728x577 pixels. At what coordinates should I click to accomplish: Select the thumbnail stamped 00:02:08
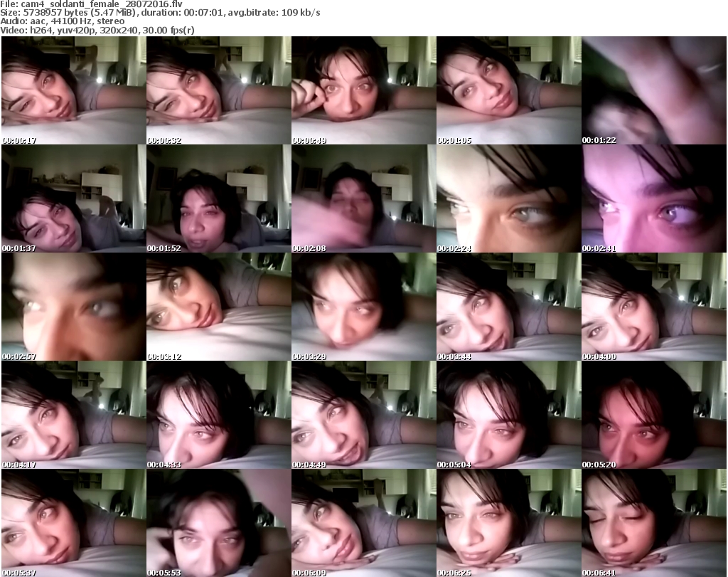pos(363,198)
